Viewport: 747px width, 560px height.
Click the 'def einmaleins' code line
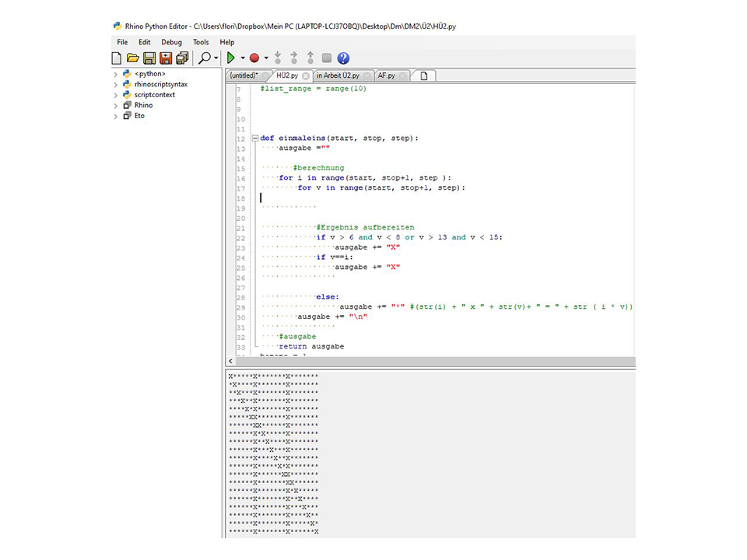click(x=339, y=138)
